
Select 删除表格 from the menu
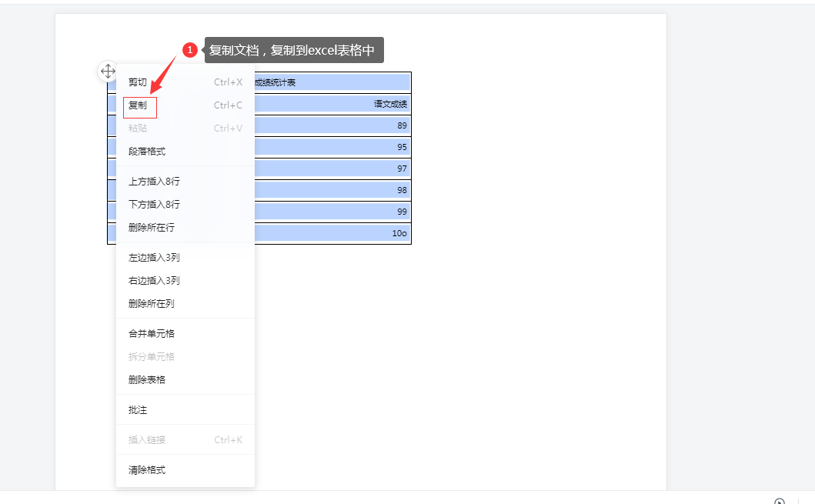(185, 379)
